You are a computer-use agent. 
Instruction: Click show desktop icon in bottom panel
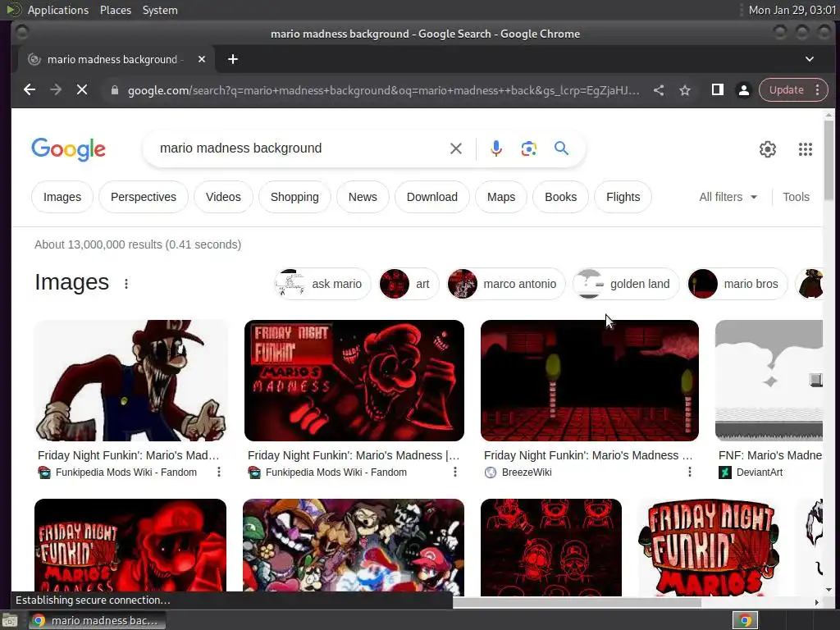(x=9, y=621)
